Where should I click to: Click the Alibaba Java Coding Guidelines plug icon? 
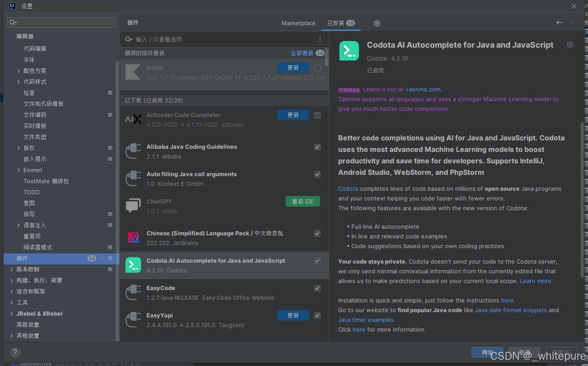[x=133, y=151]
